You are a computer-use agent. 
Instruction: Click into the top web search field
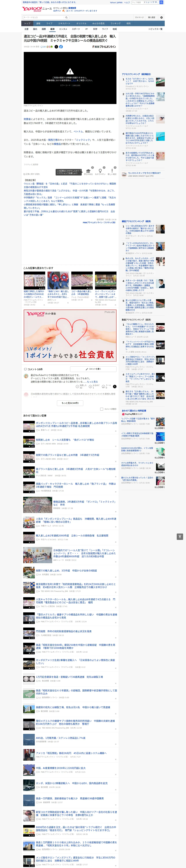(x=137, y=2)
